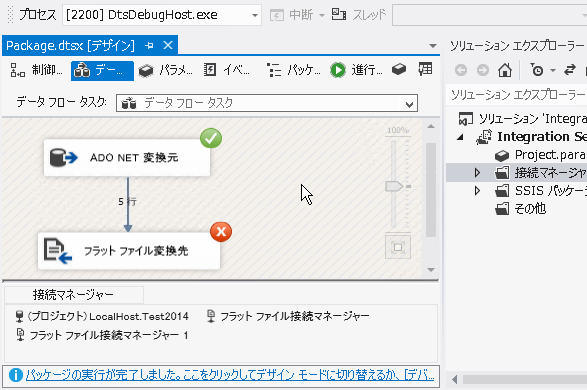The height and width of the screenshot is (390, 587).
Task: Select the Project.params item
Action: 541,155
